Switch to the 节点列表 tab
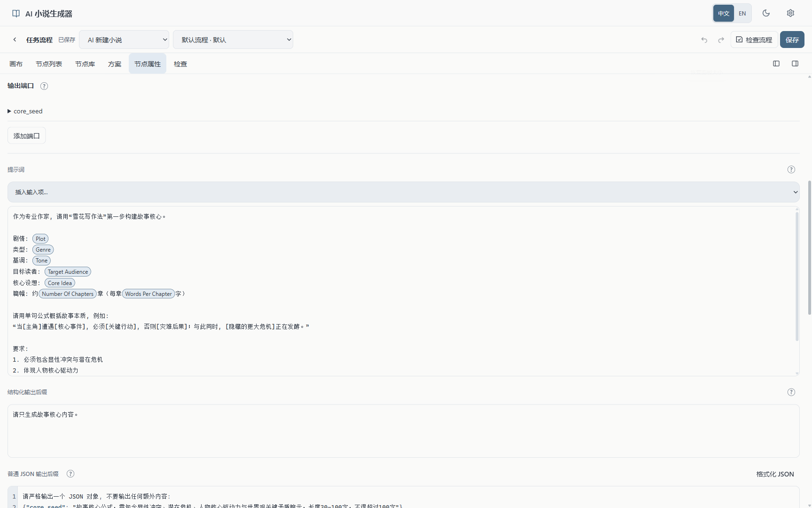This screenshot has width=812, height=508. point(49,63)
